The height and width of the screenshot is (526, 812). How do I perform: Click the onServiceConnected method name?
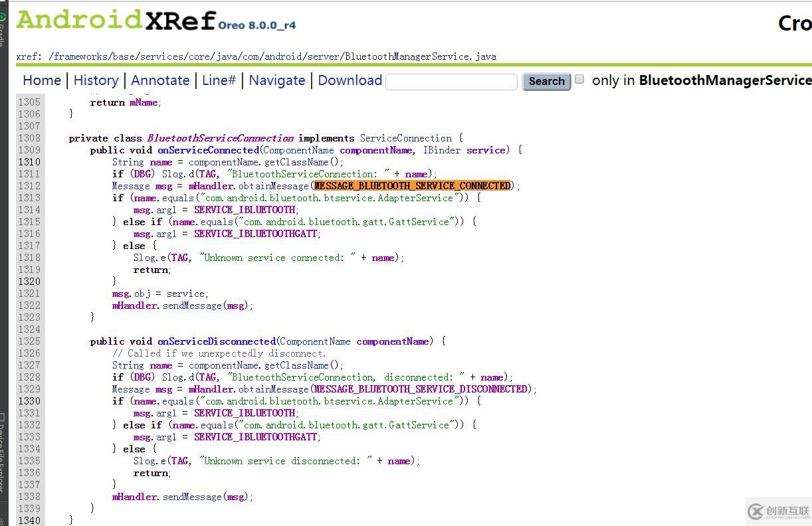point(208,150)
